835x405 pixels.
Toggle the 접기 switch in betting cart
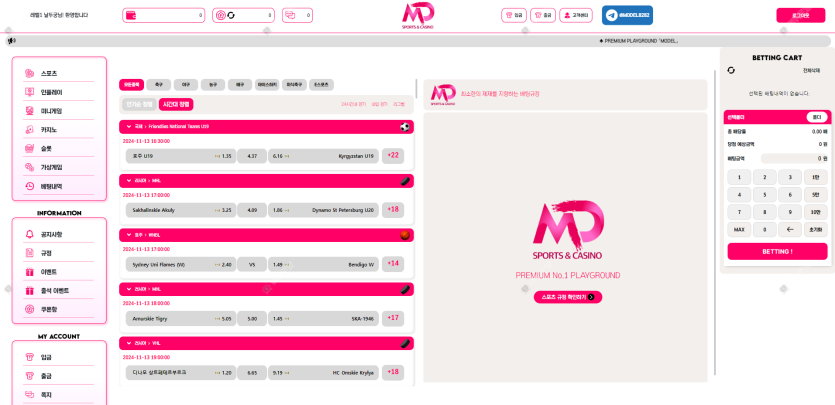coord(817,117)
